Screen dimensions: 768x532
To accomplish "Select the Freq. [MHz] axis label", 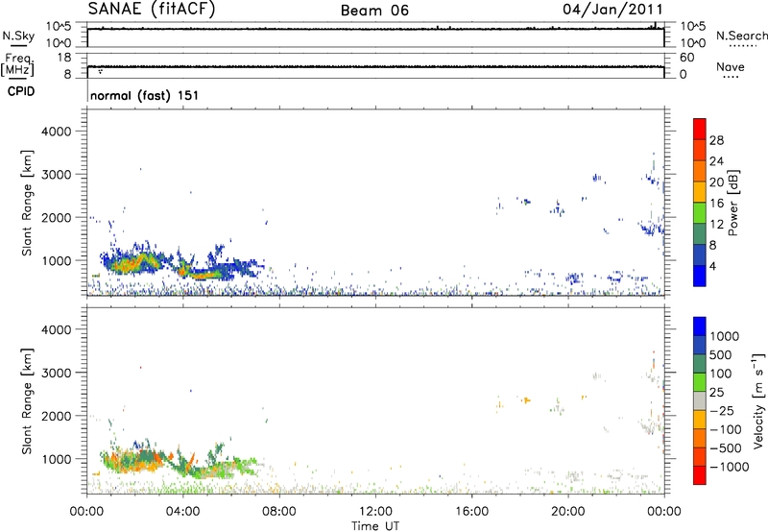I will tap(17, 65).
